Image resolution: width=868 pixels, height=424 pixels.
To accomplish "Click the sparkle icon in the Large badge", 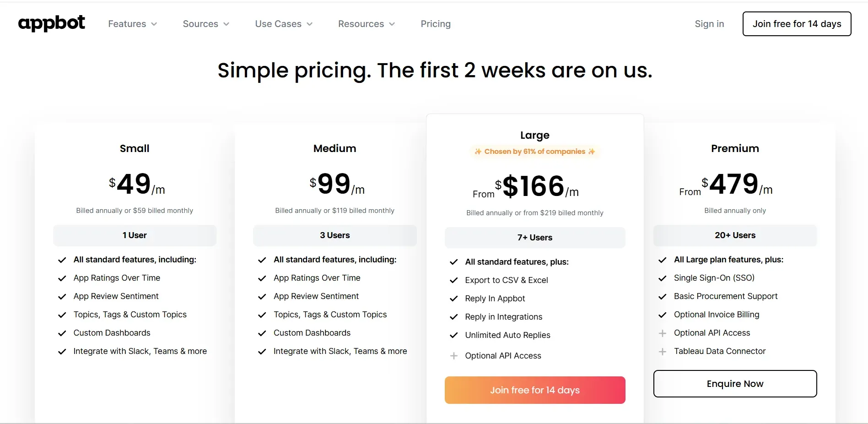I will pos(477,151).
